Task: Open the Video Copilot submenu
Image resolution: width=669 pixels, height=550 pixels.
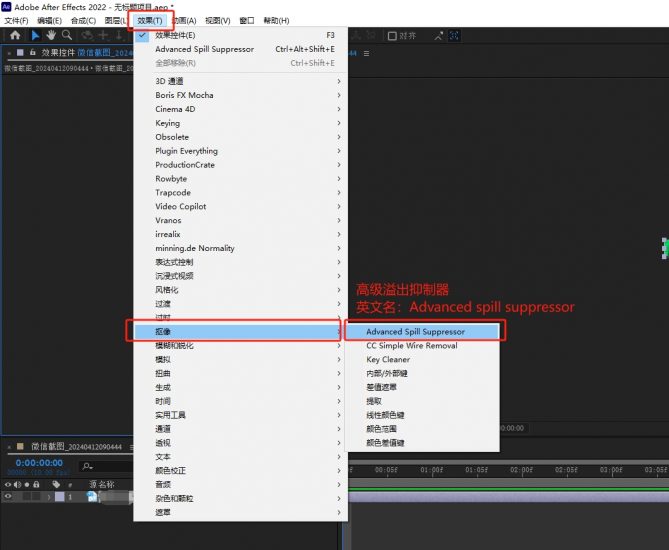Action: tap(241, 207)
